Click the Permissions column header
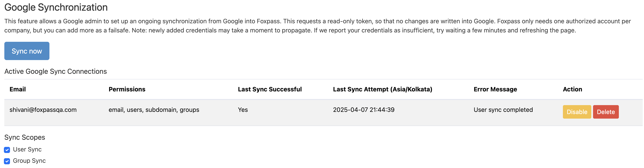Screen dimensions: 644x168 [127, 89]
